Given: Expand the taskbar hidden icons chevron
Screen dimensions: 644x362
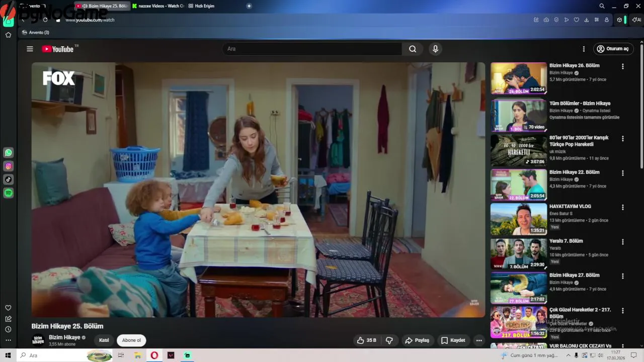Looking at the screenshot, I should tap(569, 355).
